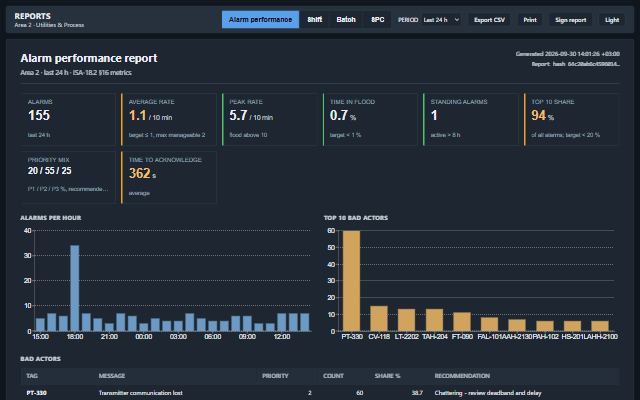The height and width of the screenshot is (400, 640).
Task: Click the FAL-101 bar in bad actors chart
Action: 489,324
